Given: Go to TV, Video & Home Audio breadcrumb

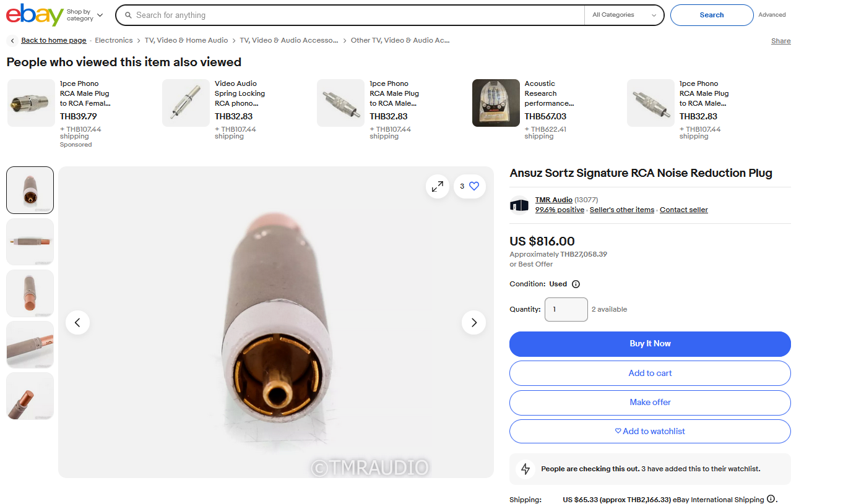Looking at the screenshot, I should [186, 40].
